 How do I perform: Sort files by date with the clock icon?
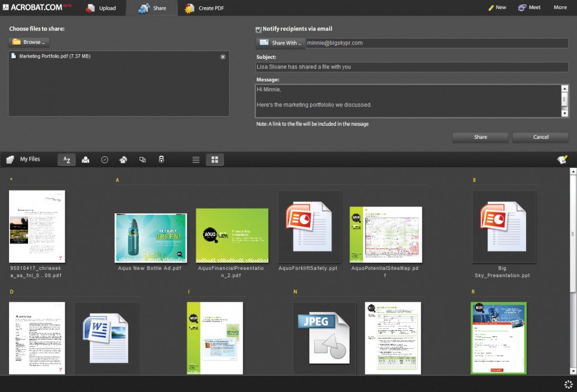click(x=104, y=159)
